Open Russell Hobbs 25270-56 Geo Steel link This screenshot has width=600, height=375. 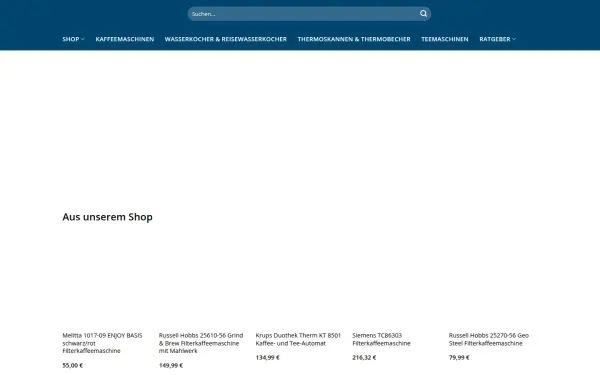[x=489, y=339]
